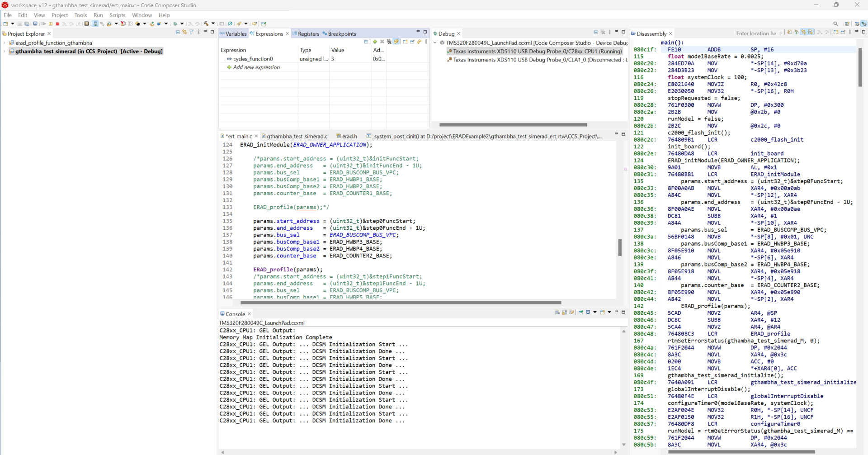Open the Scripts menu
This screenshot has height=455, width=868.
click(x=117, y=15)
